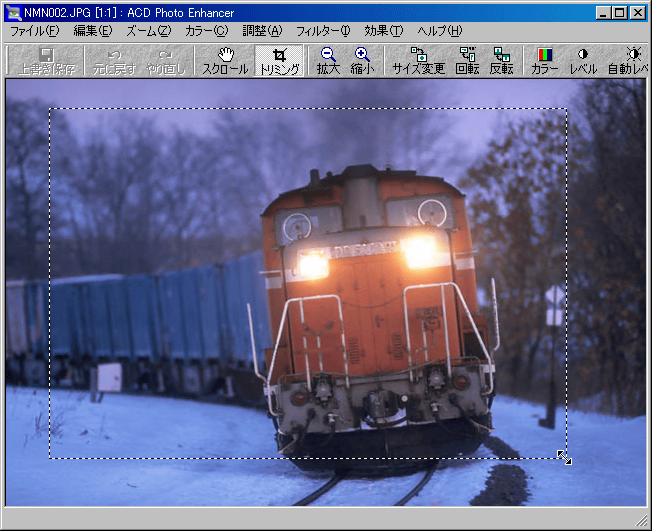Open the ズーム(Z) menu
652x531 pixels.
(148, 31)
